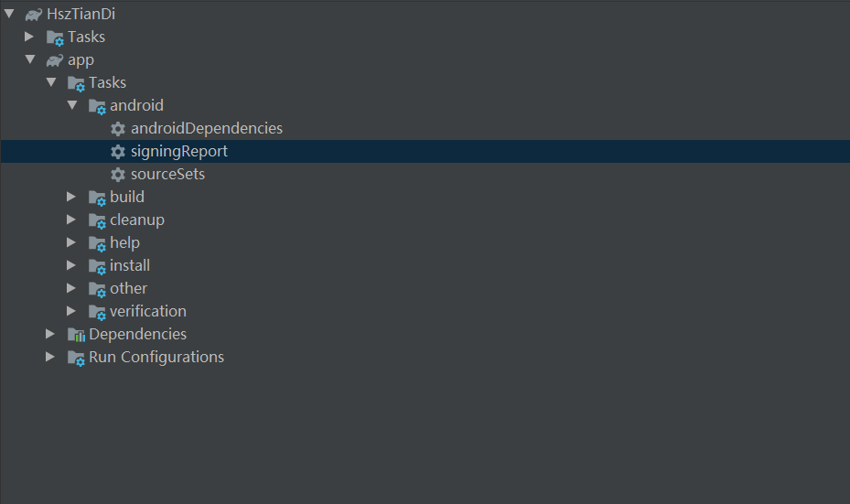The width and height of the screenshot is (850, 504).
Task: Select the build group label
Action: coord(127,197)
